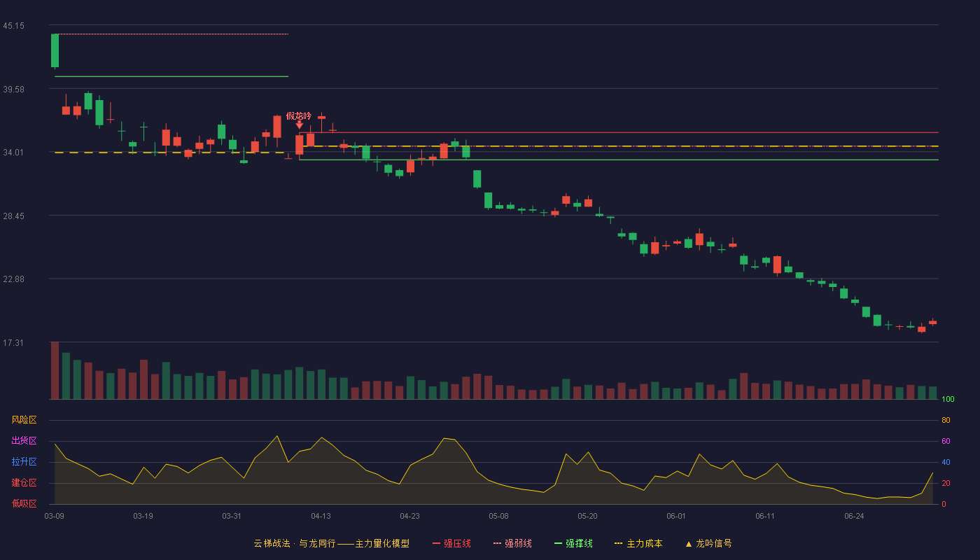The height and width of the screenshot is (560, 980).
Task: Toggle the 强弱线 legend item
Action: 512,543
